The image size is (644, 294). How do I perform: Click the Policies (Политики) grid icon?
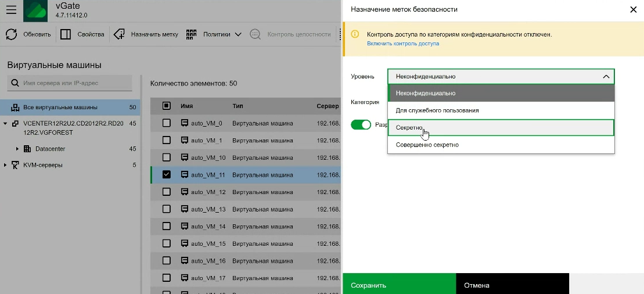coord(192,34)
